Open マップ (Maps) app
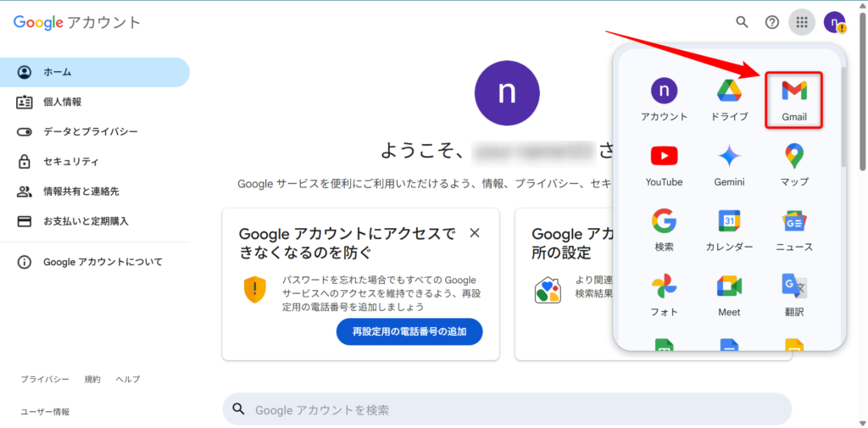This screenshot has width=868, height=428. click(793, 165)
